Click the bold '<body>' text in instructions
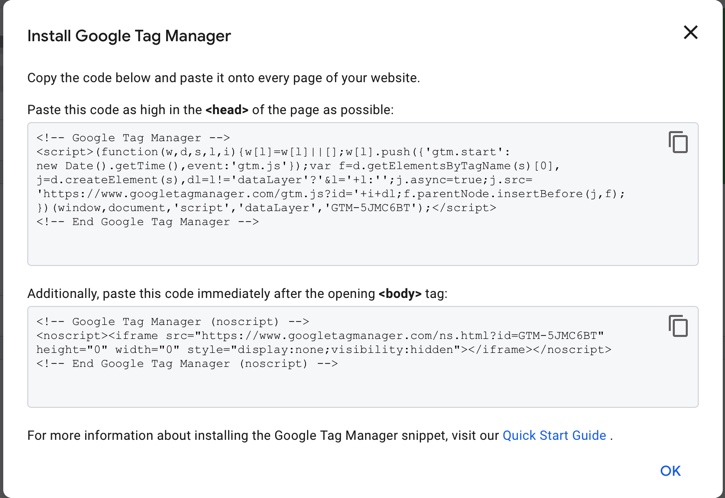The image size is (725, 498). [400, 294]
